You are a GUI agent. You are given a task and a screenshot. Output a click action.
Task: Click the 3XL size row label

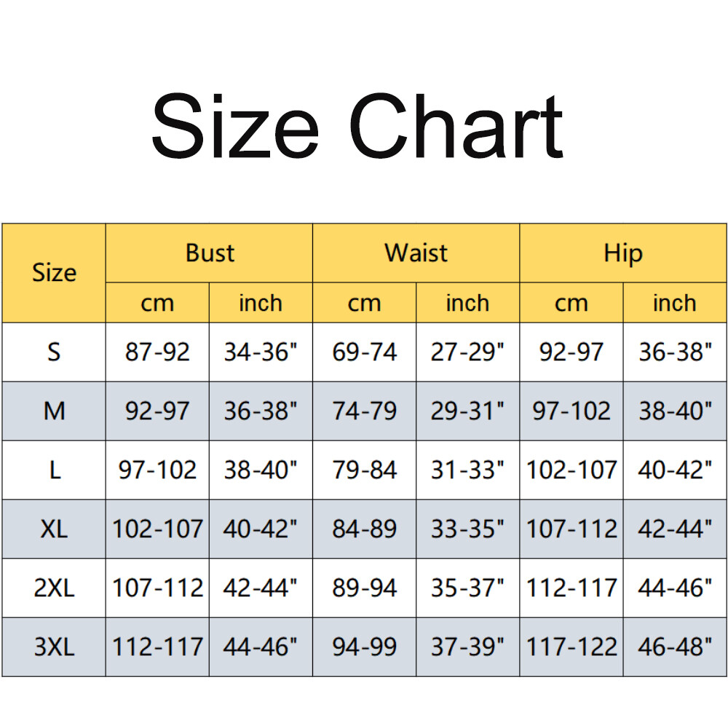tap(54, 647)
